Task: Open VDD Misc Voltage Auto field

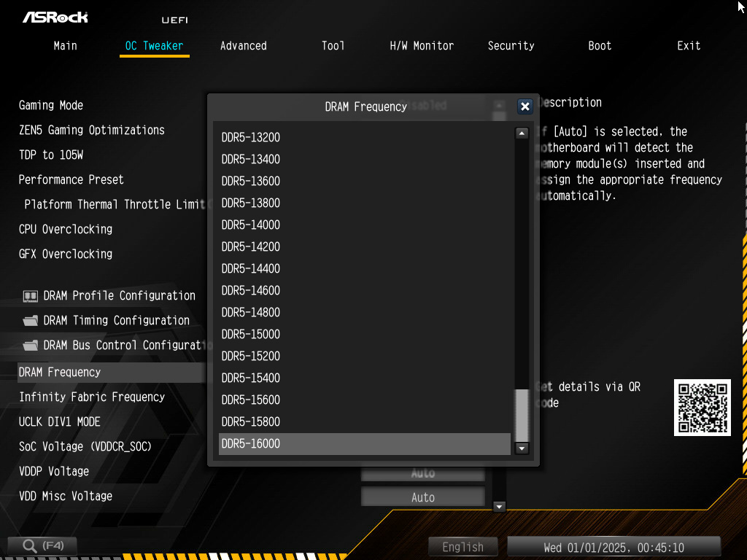Action: click(x=422, y=497)
